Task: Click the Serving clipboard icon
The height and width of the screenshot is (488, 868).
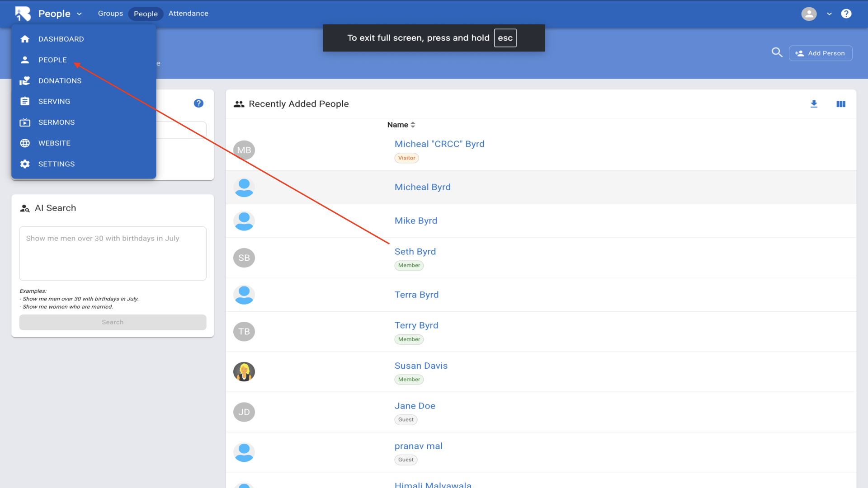Action: coord(25,101)
